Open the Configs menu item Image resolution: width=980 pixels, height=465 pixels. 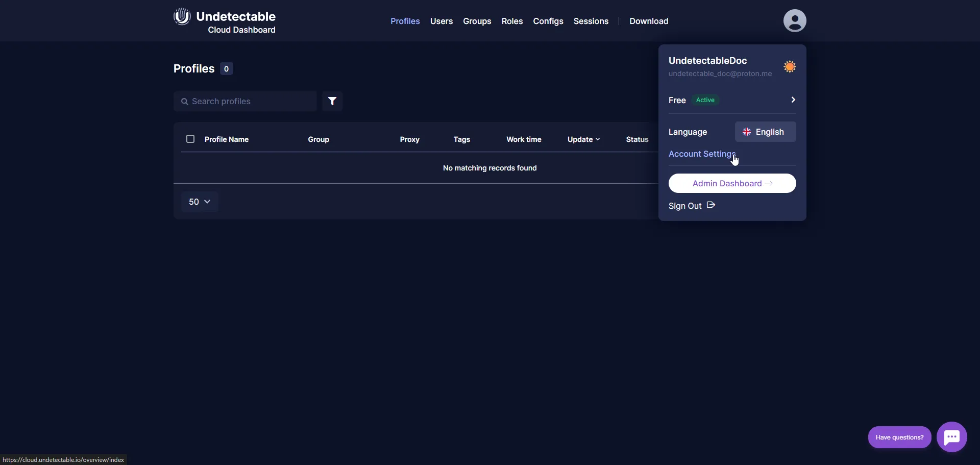[548, 21]
